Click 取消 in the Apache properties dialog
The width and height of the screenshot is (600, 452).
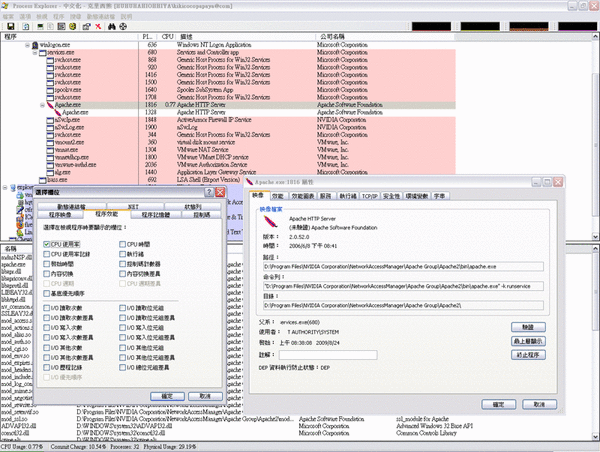[539, 405]
